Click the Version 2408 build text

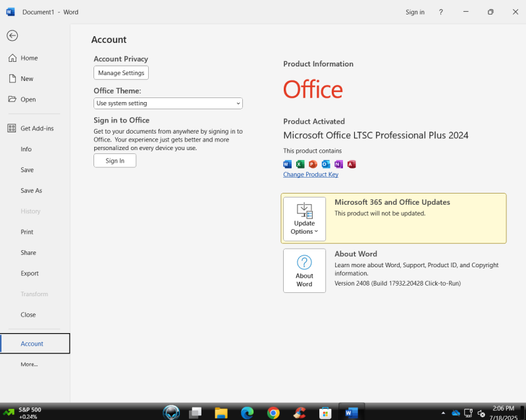click(398, 283)
